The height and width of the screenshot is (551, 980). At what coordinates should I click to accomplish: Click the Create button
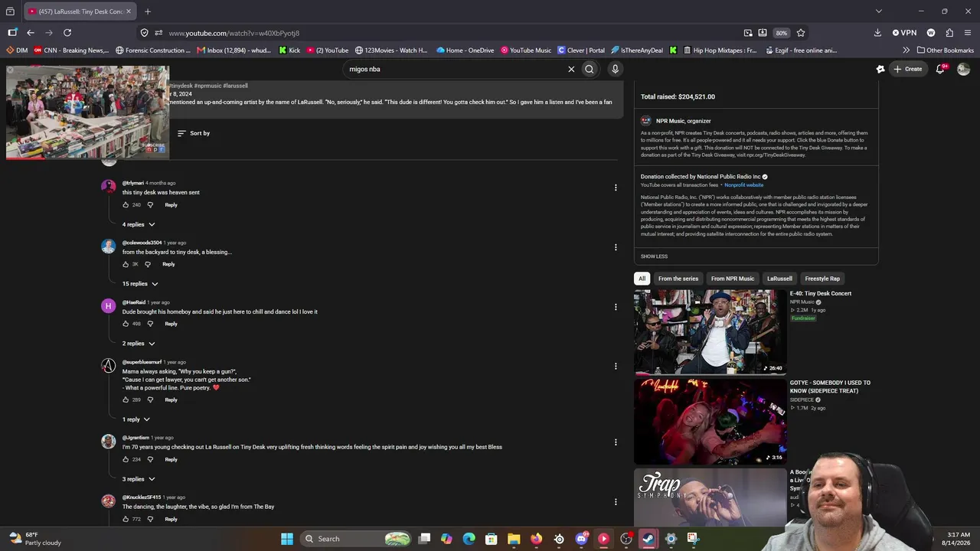[908, 69]
